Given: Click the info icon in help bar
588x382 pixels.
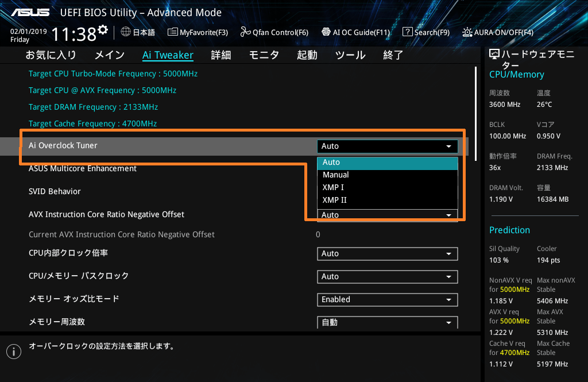Looking at the screenshot, I should point(14,352).
